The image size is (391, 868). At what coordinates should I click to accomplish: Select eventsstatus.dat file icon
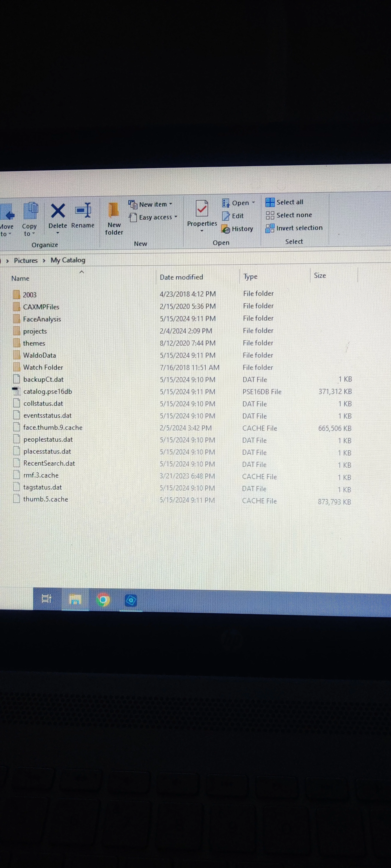coord(16,415)
